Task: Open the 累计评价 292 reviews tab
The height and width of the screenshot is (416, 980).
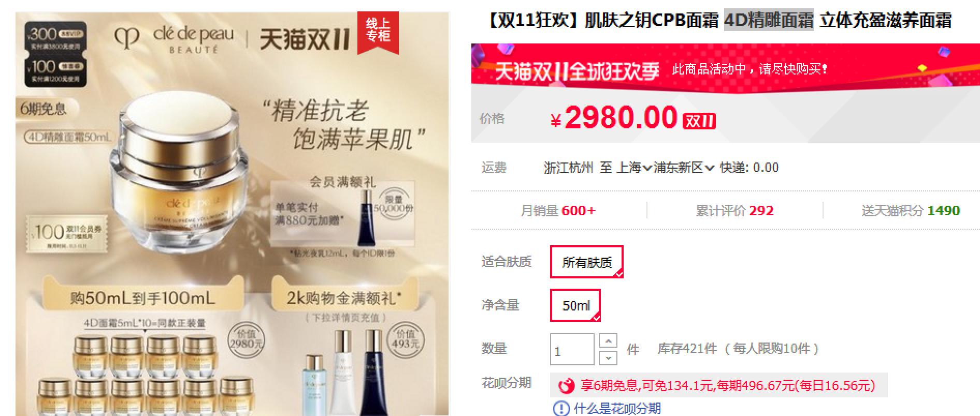Action: pyautogui.click(x=734, y=211)
